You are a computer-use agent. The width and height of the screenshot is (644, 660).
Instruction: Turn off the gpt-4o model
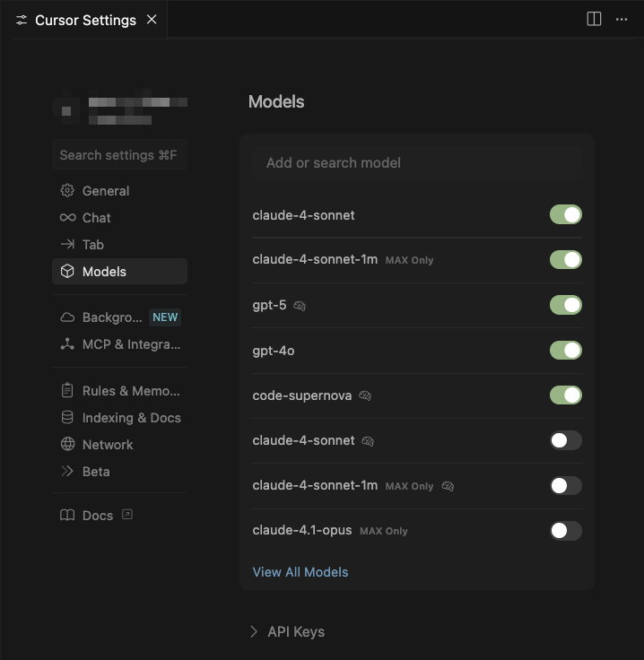pos(565,351)
